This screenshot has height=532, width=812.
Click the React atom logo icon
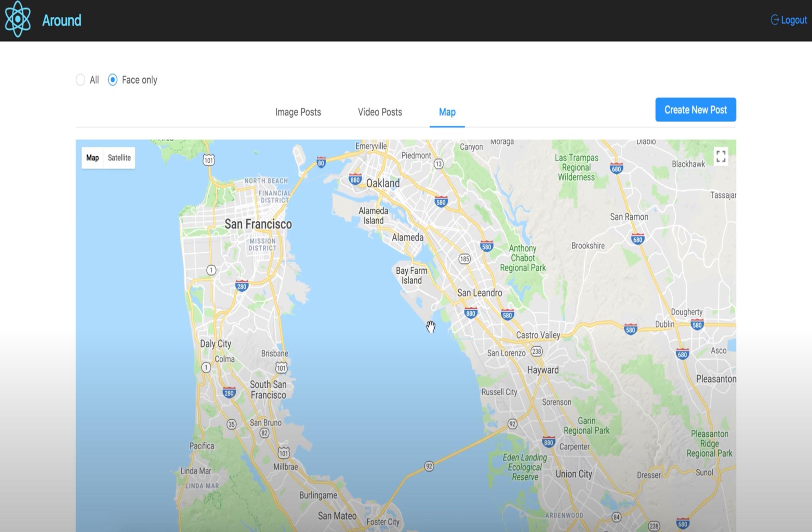(17, 19)
